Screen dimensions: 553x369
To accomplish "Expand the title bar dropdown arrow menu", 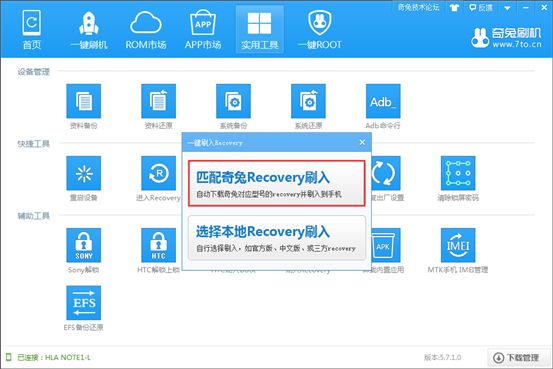I will 508,8.
